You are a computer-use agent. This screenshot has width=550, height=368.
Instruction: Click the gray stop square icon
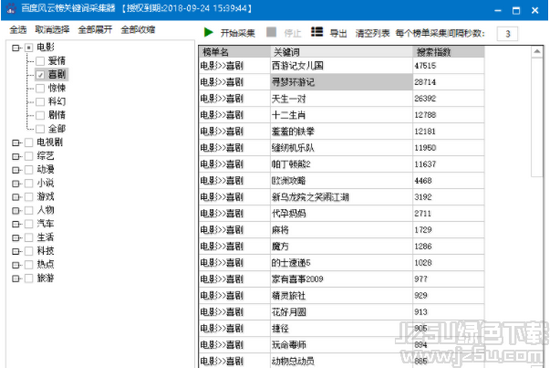tap(271, 32)
